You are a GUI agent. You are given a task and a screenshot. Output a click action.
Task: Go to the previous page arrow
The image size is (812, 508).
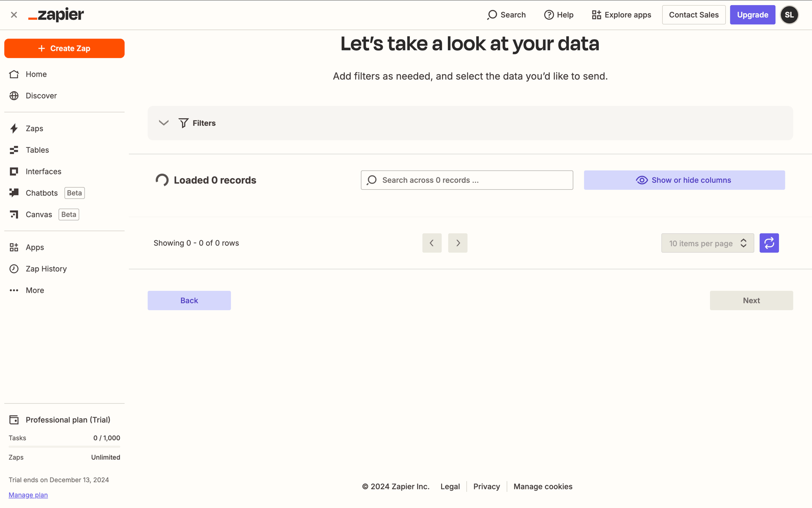pos(432,243)
